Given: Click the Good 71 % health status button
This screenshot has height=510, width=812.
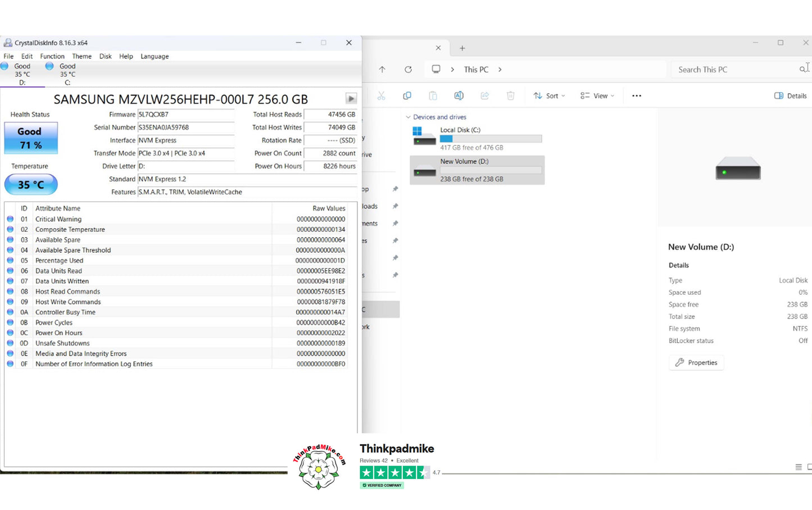Looking at the screenshot, I should [31, 138].
